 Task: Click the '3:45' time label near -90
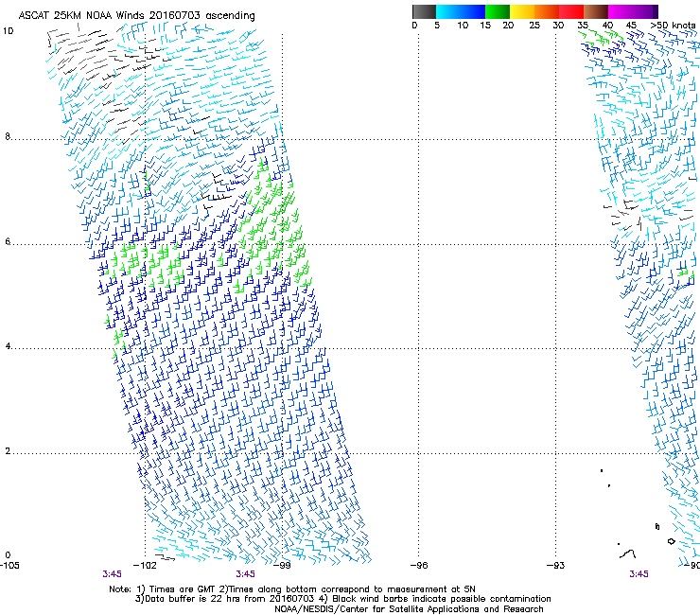click(639, 574)
